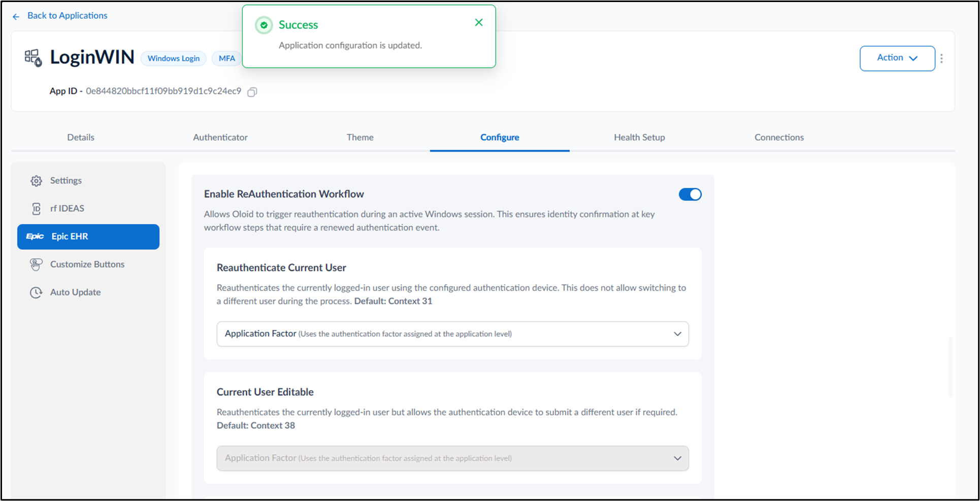
Task: Expand the Action dropdown button
Action: tap(897, 58)
